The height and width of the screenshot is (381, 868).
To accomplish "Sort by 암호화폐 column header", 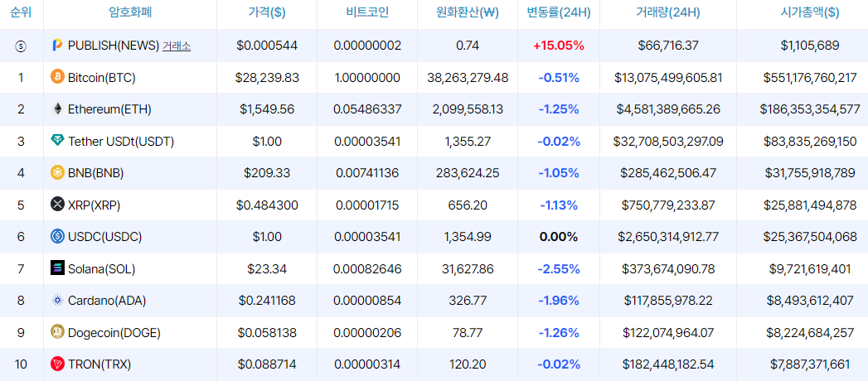I will [x=129, y=12].
